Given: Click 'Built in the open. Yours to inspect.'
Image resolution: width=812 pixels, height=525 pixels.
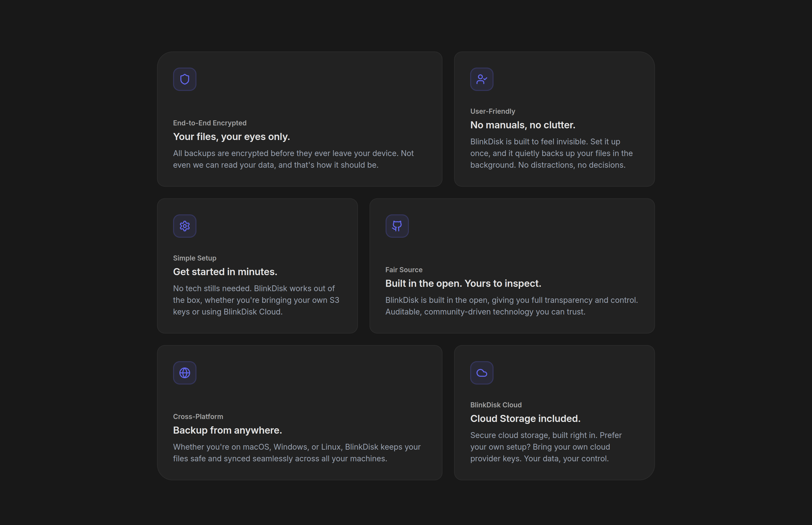Looking at the screenshot, I should (463, 283).
